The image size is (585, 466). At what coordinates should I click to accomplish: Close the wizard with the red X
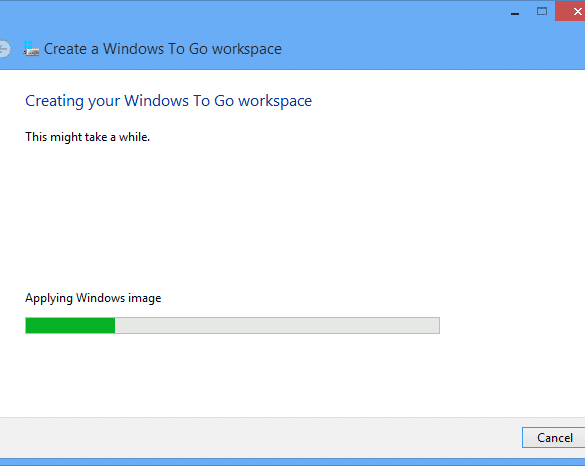point(571,12)
